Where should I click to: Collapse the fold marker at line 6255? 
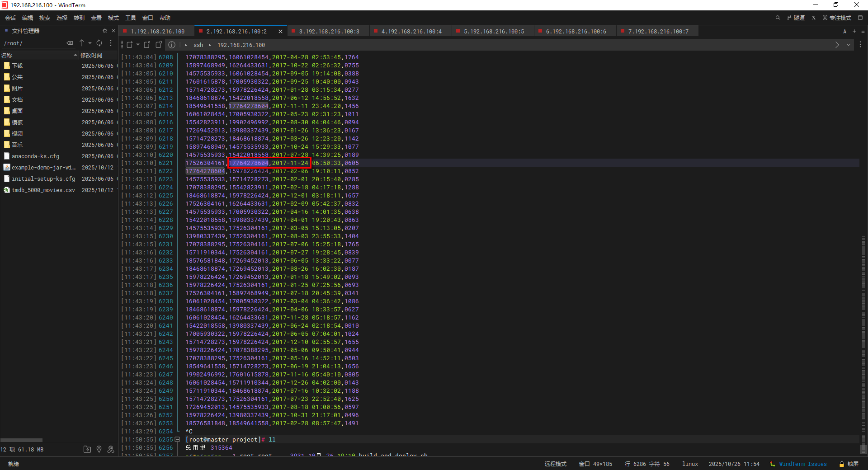click(x=178, y=440)
